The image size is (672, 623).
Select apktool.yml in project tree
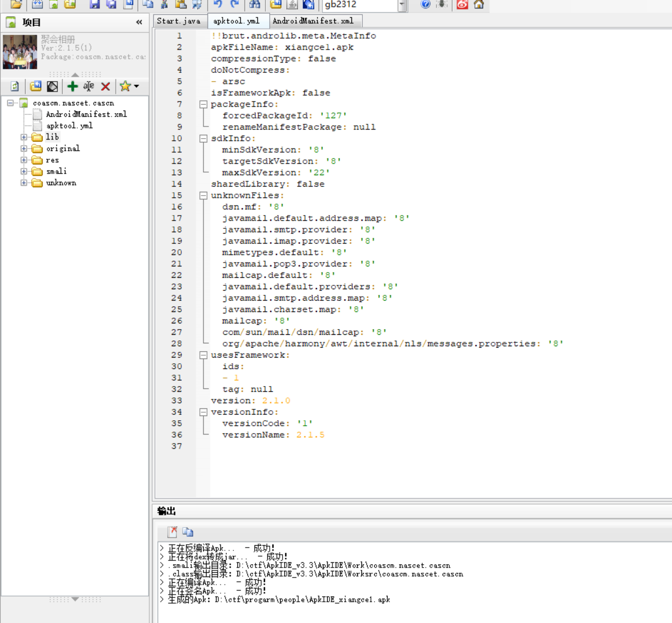[69, 126]
